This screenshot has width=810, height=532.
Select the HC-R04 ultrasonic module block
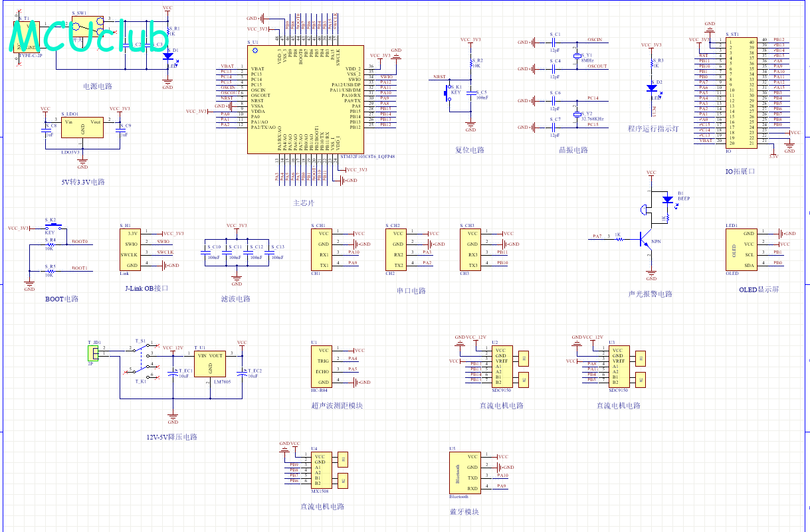[322, 366]
